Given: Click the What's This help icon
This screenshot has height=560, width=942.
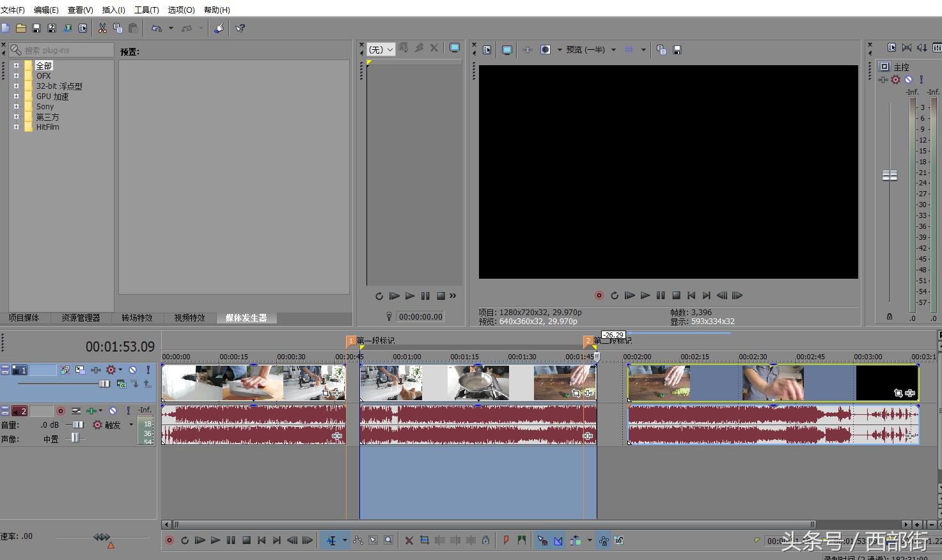Looking at the screenshot, I should click(240, 28).
